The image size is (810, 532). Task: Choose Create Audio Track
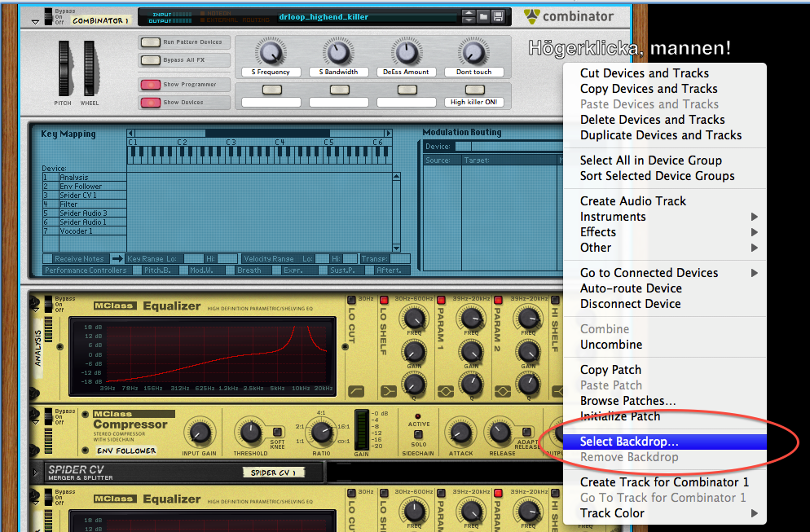pyautogui.click(x=665, y=201)
